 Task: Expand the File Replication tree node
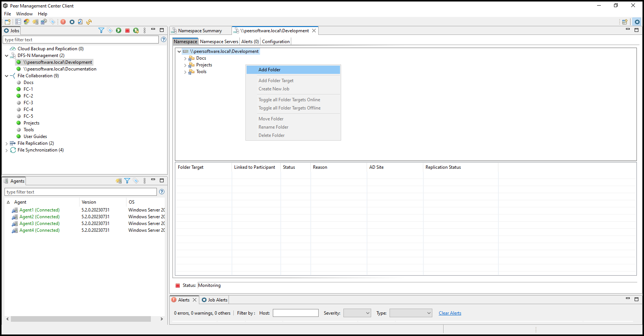(6, 144)
